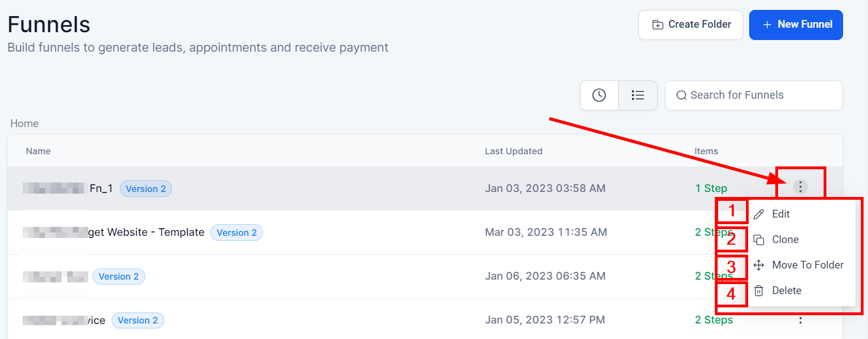The width and height of the screenshot is (868, 339).
Task: Click the pencil Edit icon
Action: [x=759, y=214]
